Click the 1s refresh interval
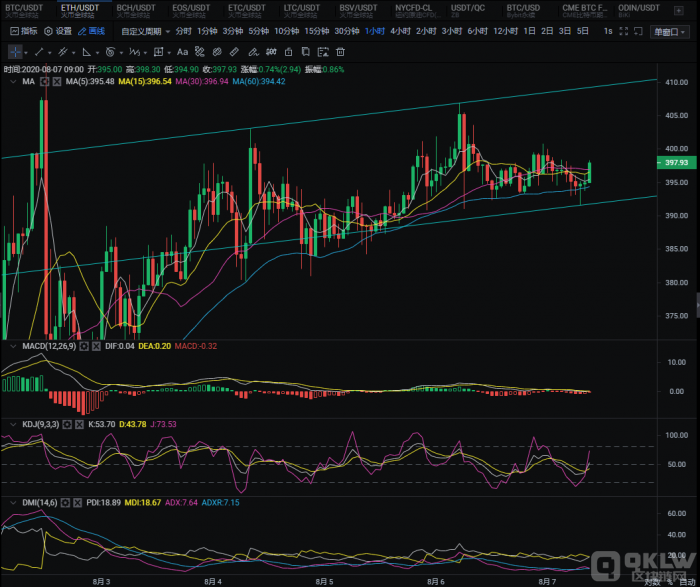 (608, 31)
